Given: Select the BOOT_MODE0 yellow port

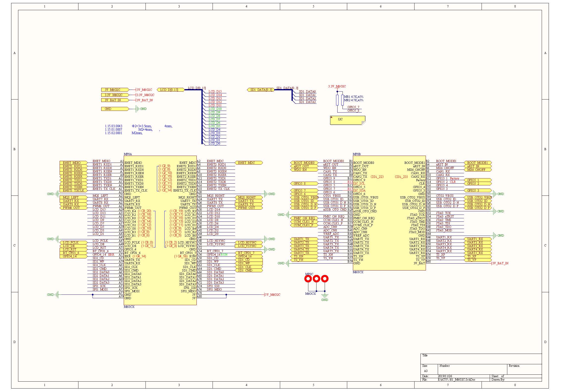Looking at the screenshot, I should [x=304, y=163].
